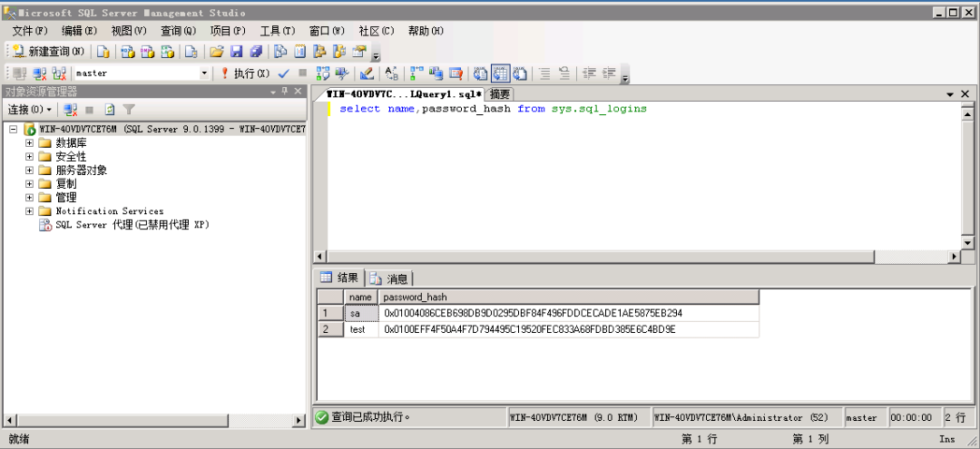
Task: Expand the 安全性 (Security) folder
Action: (x=29, y=157)
